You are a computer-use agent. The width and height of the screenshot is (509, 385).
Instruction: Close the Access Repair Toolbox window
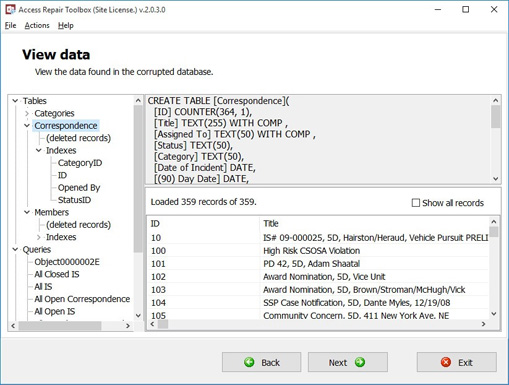click(x=494, y=10)
